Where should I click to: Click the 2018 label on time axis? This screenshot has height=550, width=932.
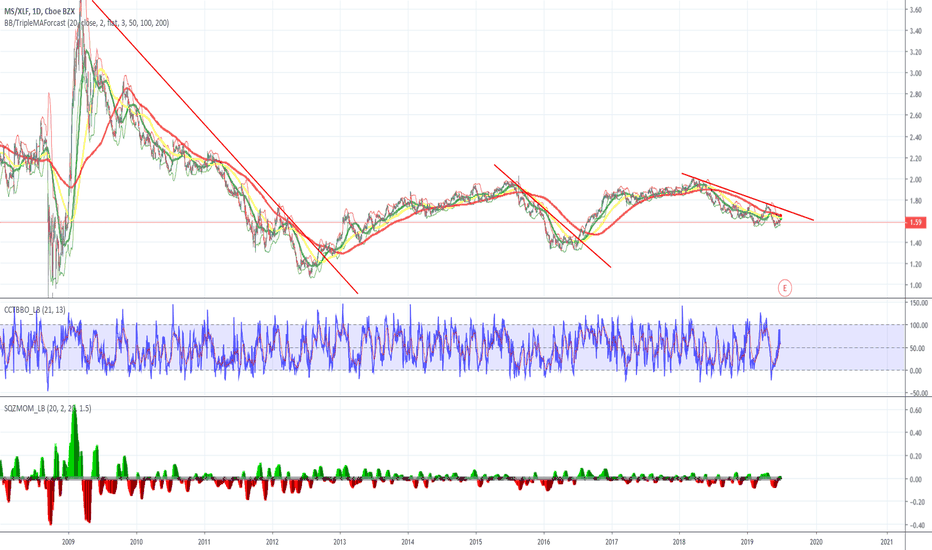(x=679, y=542)
